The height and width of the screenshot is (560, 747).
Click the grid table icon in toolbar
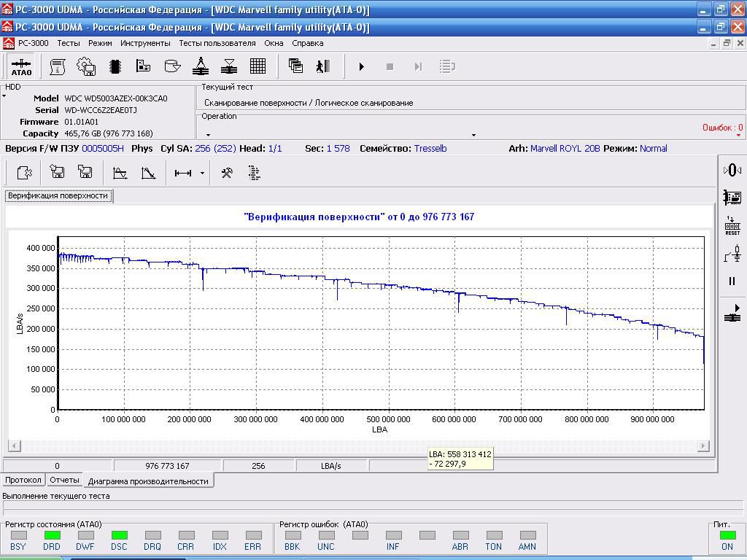pos(258,66)
